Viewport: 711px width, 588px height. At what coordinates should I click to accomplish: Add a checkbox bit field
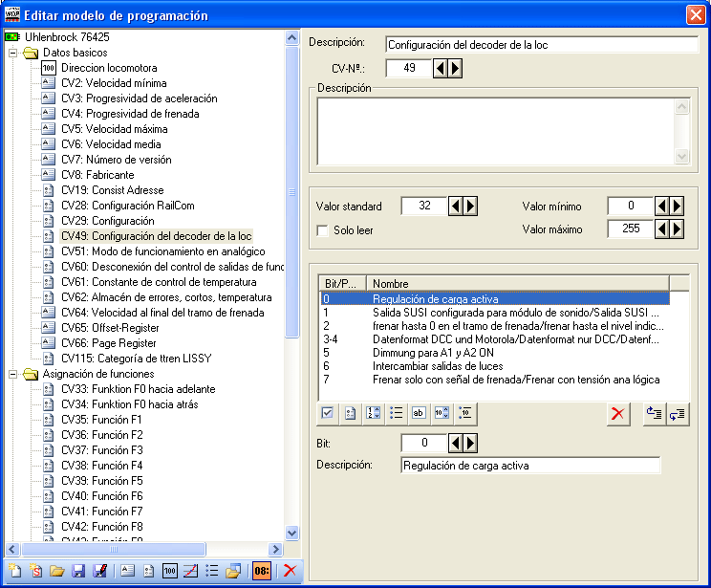coord(327,413)
